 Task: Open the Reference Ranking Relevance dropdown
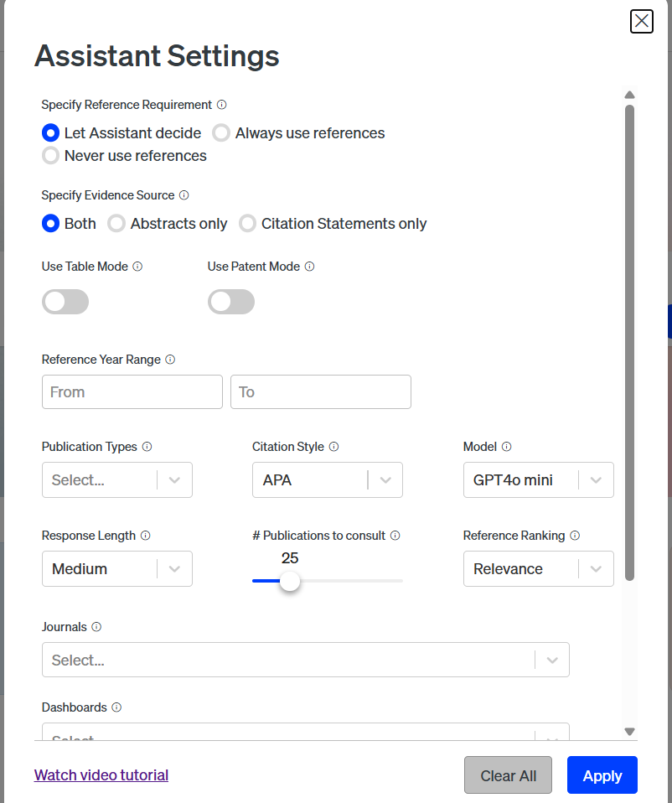point(539,568)
